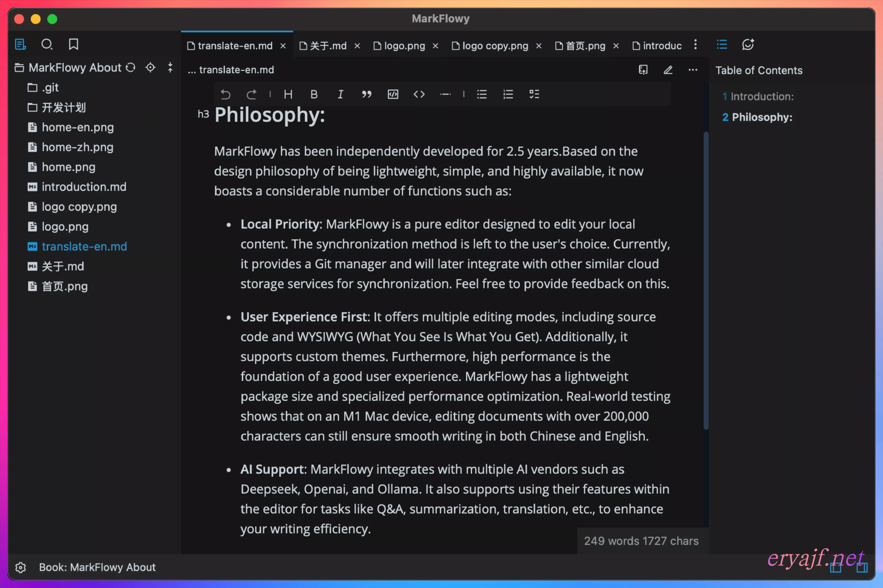
Task: Collapse the MarkFlowy About root folder
Action: [68, 67]
